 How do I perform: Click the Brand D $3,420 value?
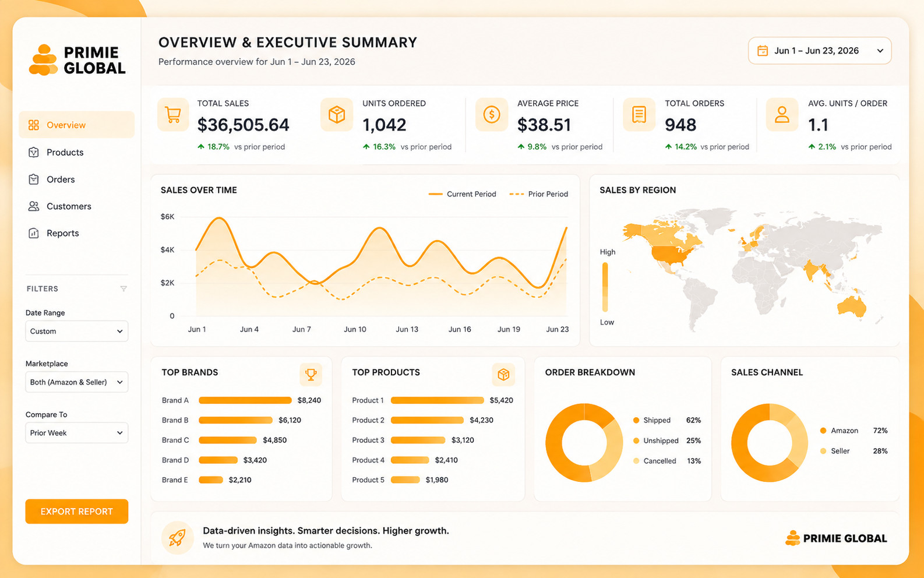tap(255, 460)
